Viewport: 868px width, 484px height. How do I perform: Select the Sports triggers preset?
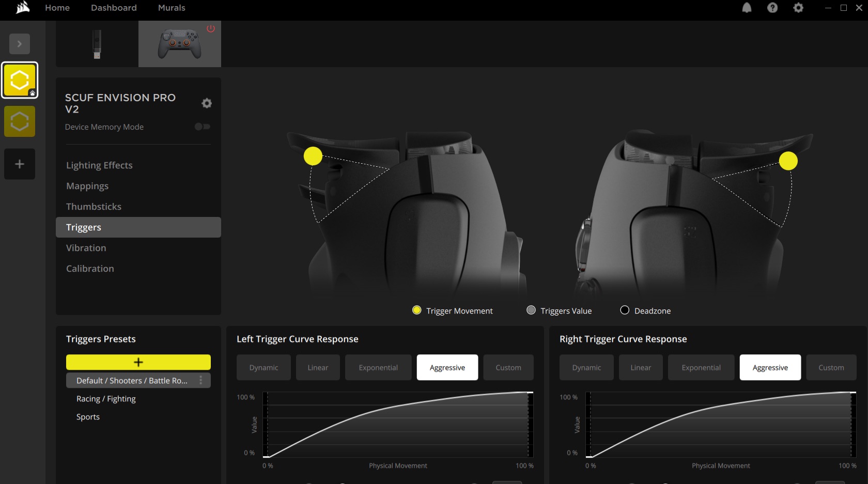tap(87, 417)
